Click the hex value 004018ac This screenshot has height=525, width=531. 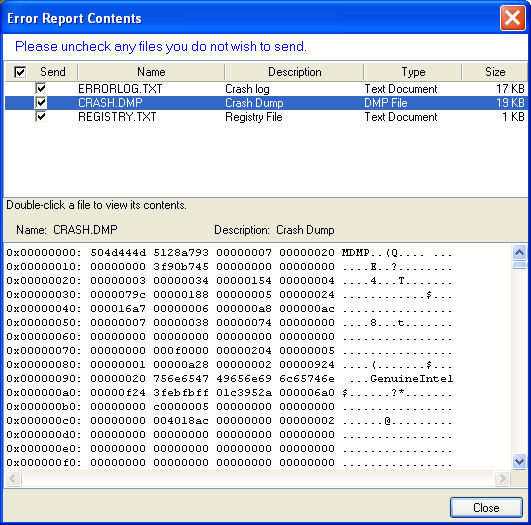coord(181,420)
